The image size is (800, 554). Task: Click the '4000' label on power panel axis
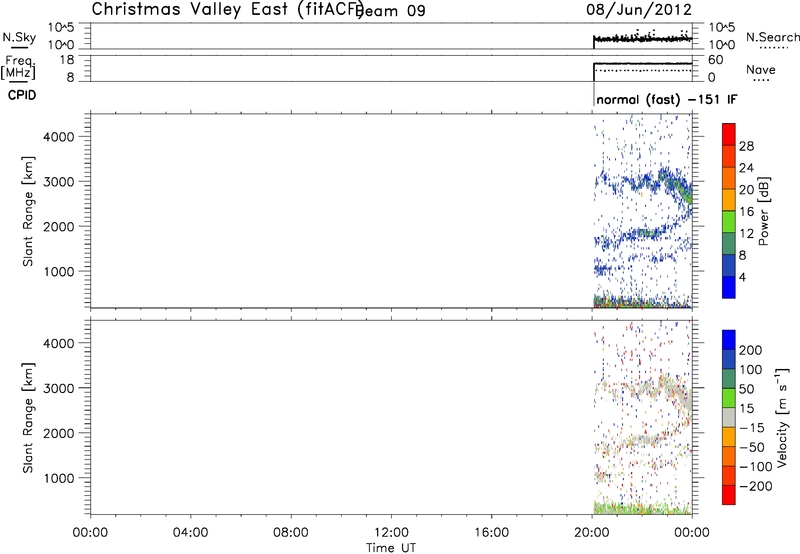(x=59, y=137)
